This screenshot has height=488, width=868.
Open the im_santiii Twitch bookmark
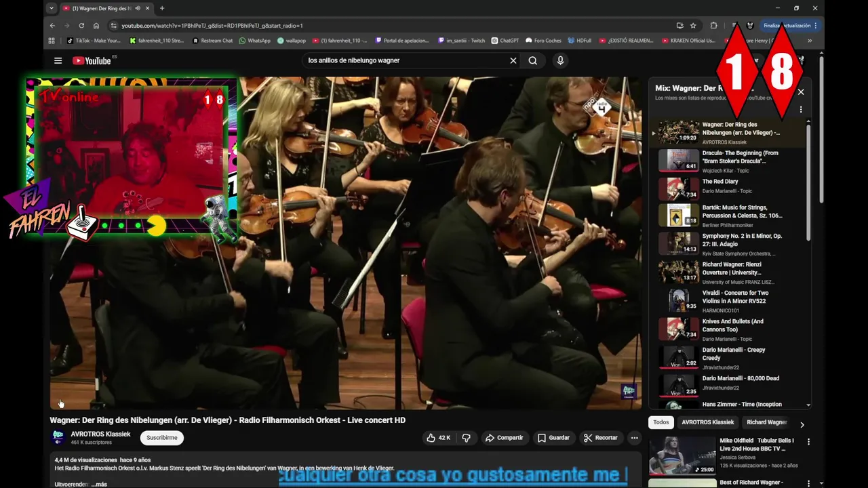click(462, 41)
